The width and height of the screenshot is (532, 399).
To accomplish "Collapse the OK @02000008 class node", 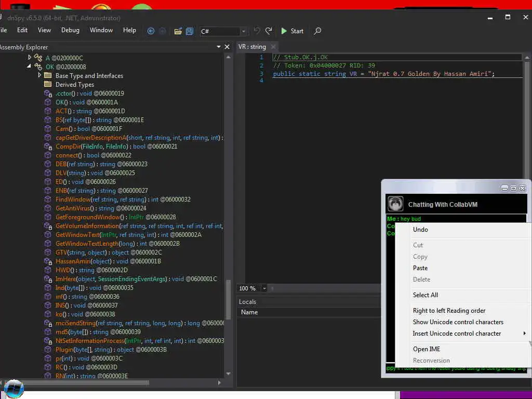I will click(x=29, y=66).
